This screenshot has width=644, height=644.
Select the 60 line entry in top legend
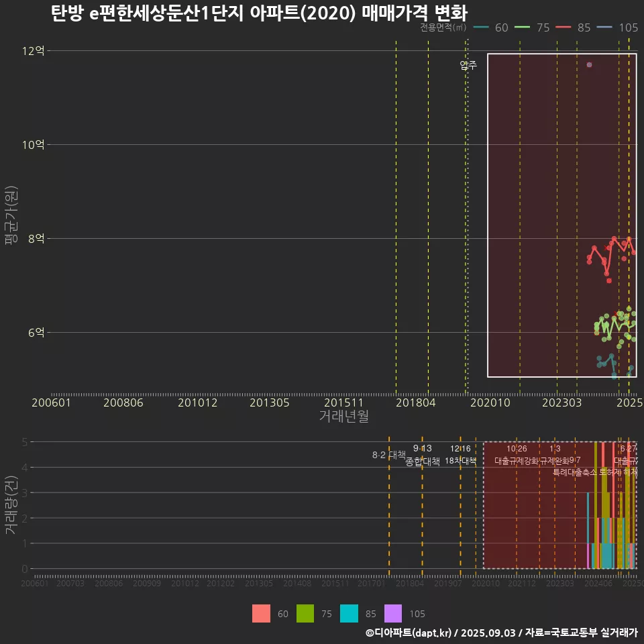coord(491,28)
